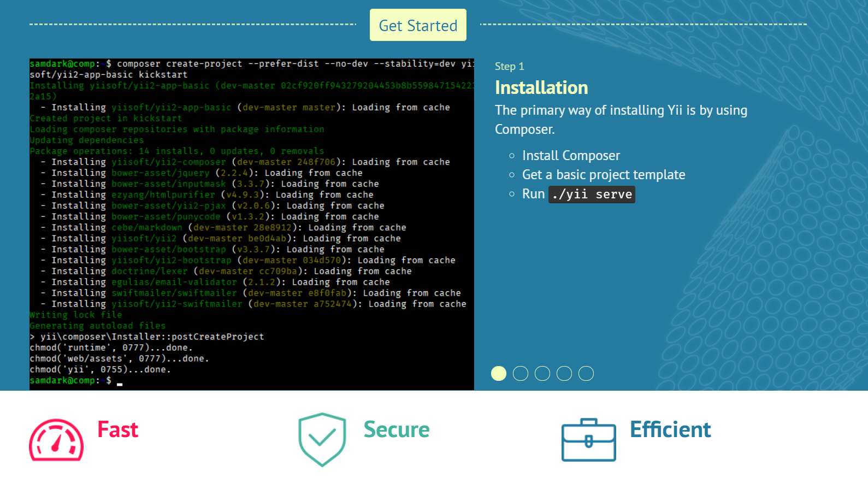Click the shield checkmark Secure icon
This screenshot has height=483, width=868.
click(x=322, y=439)
